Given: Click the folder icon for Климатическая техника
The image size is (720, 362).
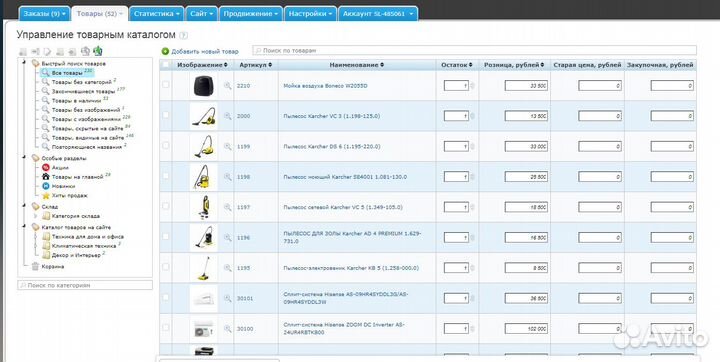Looking at the screenshot, I should (x=45, y=246).
